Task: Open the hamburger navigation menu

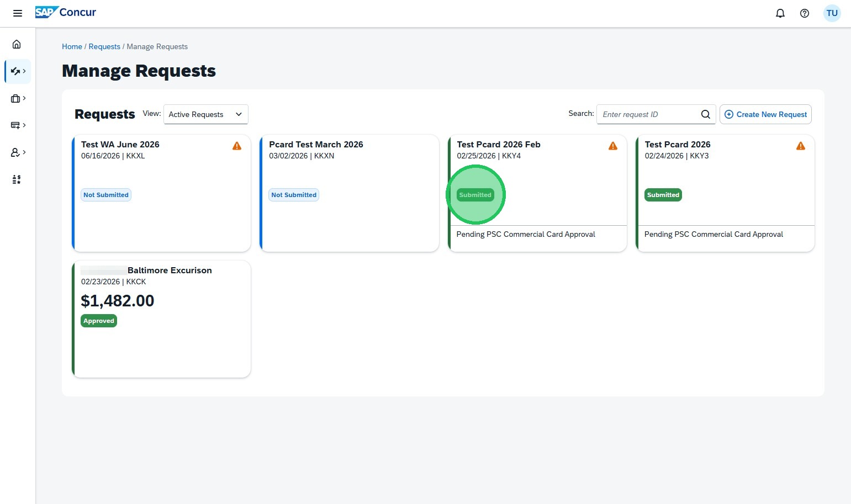Action: [x=18, y=13]
